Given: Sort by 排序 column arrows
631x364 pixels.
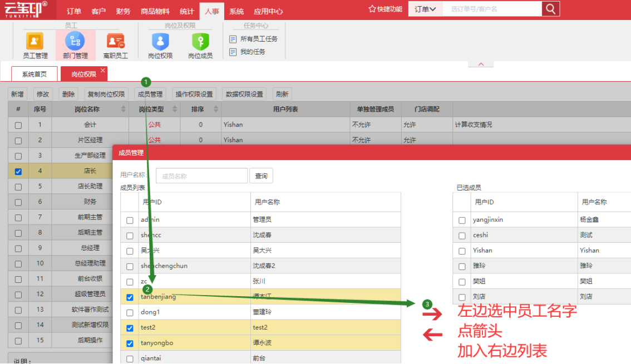Looking at the screenshot, I should pyautogui.click(x=216, y=109).
